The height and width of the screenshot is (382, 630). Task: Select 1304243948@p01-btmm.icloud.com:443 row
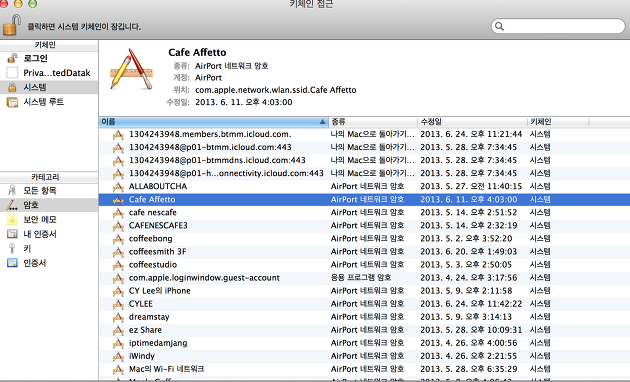(364, 147)
